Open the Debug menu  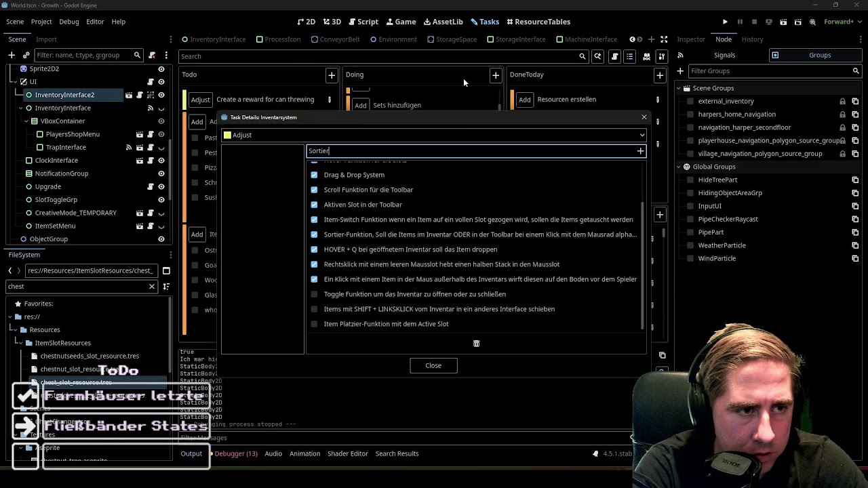68,22
